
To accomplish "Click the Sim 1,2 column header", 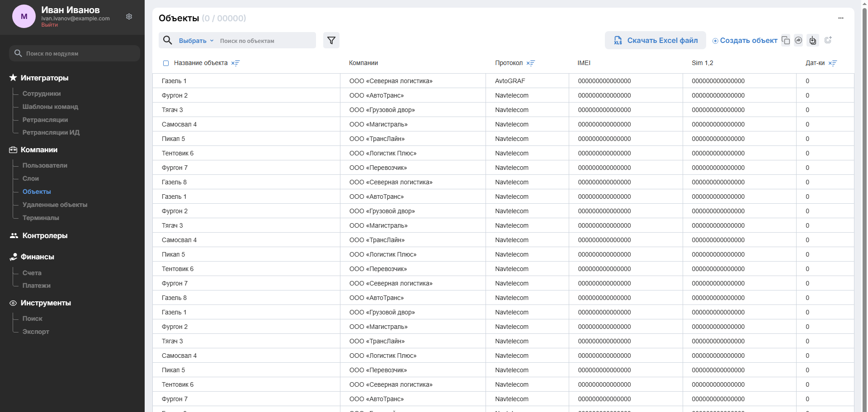I will coord(703,63).
